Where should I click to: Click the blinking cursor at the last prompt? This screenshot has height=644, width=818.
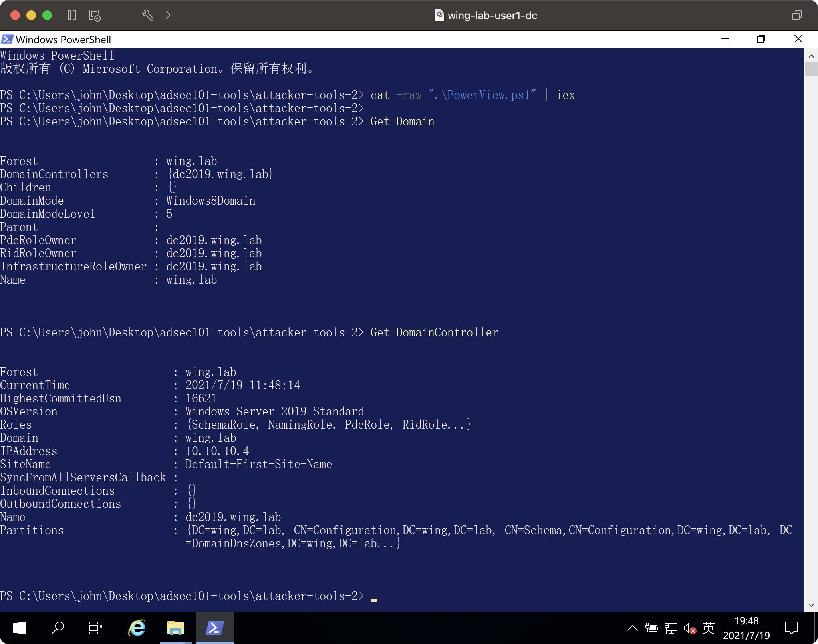click(x=374, y=600)
